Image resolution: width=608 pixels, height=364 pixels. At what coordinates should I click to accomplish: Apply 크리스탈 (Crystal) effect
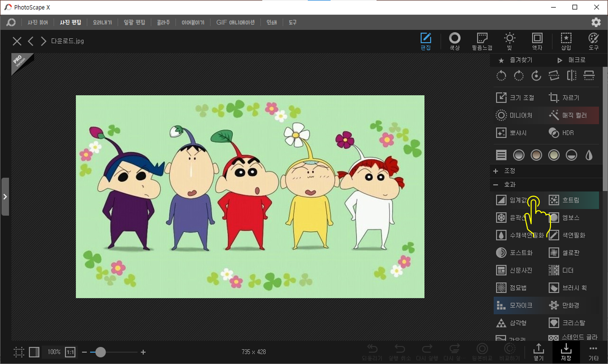coord(567,323)
